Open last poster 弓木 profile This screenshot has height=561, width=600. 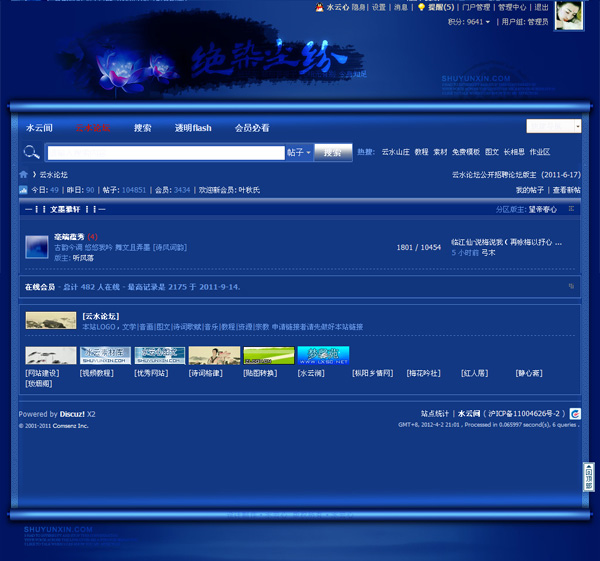pos(488,253)
